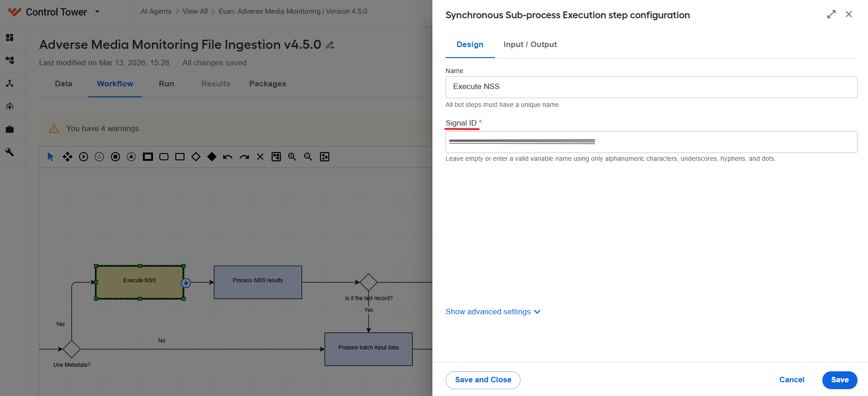
Task: Open the briefcase icon in sidebar
Action: 10,129
